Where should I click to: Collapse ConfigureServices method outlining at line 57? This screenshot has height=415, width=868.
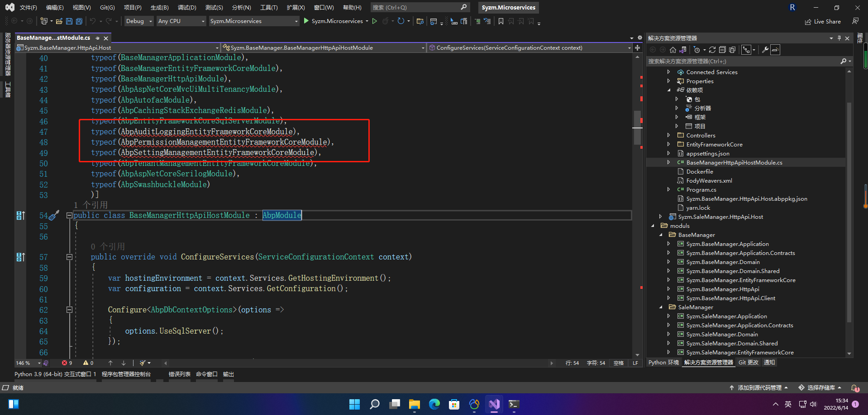(69, 257)
